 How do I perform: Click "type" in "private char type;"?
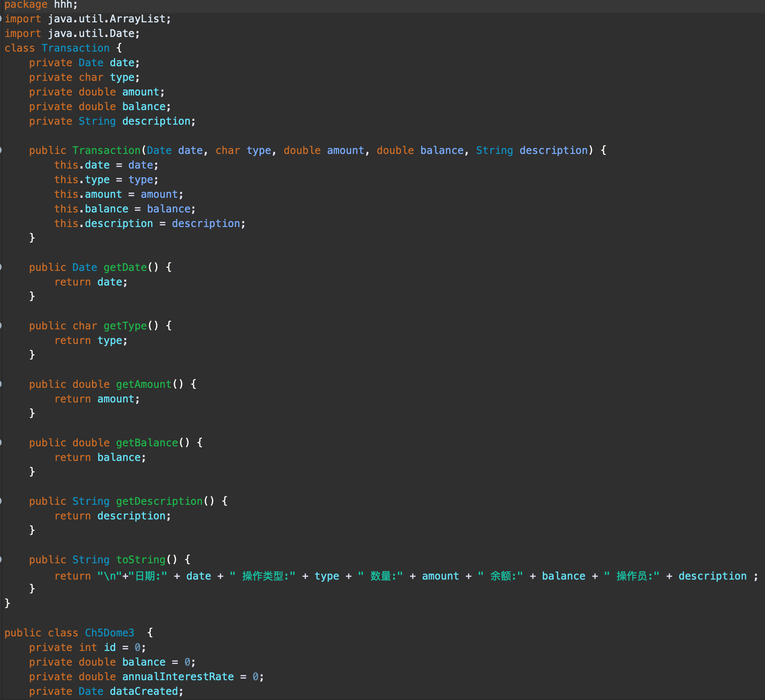[122, 77]
